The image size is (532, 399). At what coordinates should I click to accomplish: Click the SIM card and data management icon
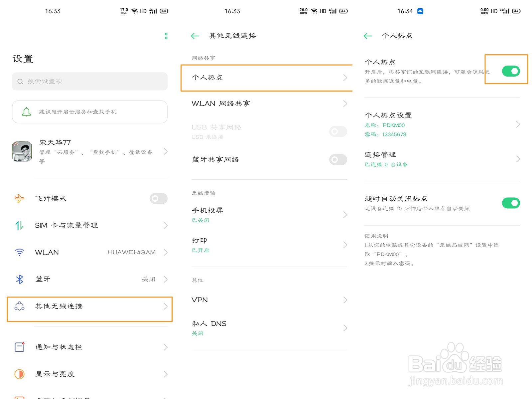point(20,225)
